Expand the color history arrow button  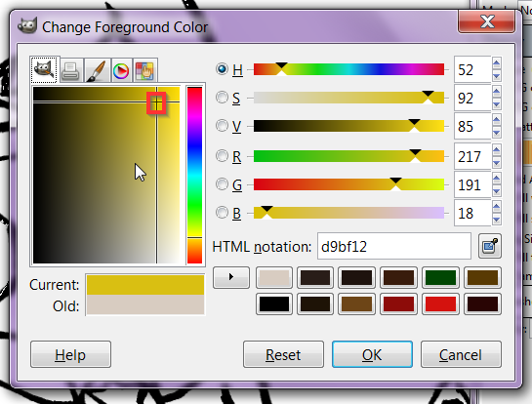pos(231,277)
